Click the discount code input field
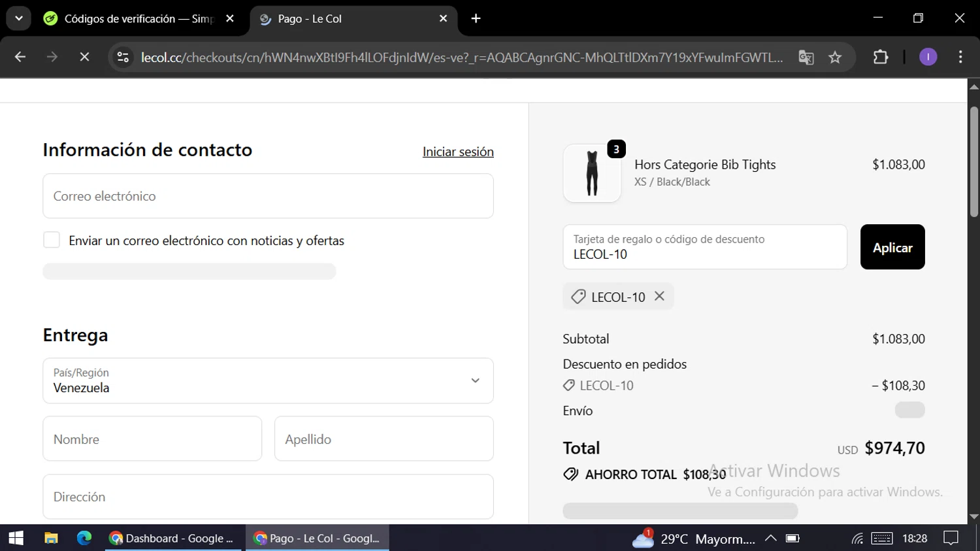980x551 pixels. pos(705,247)
